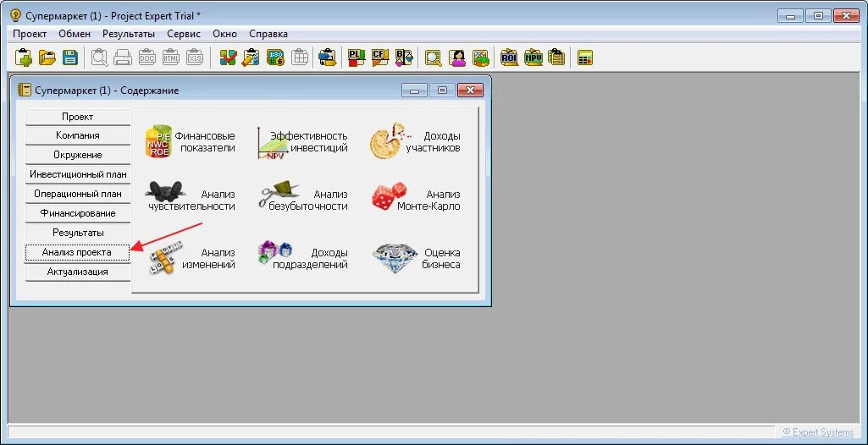Click the yellow calculator icon at toolbar end
868x445 pixels.
point(585,58)
